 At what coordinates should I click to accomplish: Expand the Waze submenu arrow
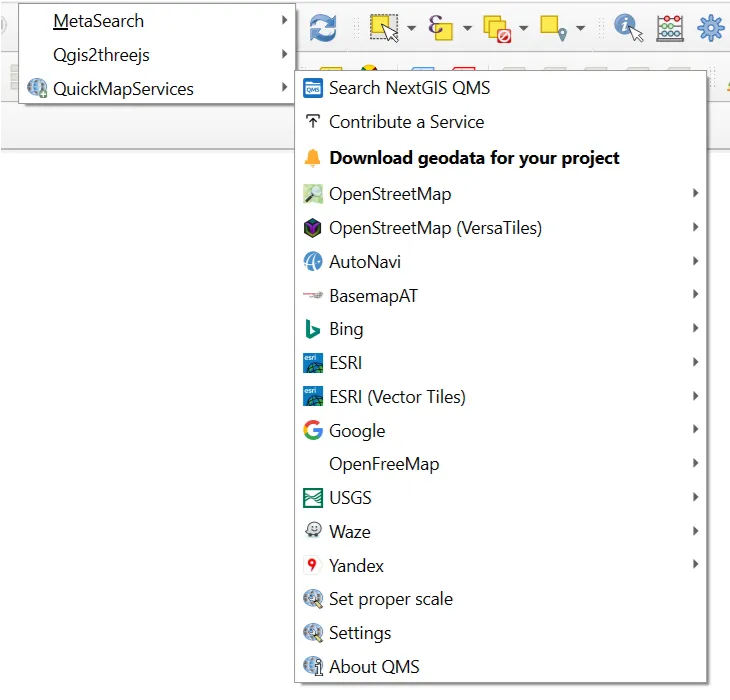click(696, 531)
